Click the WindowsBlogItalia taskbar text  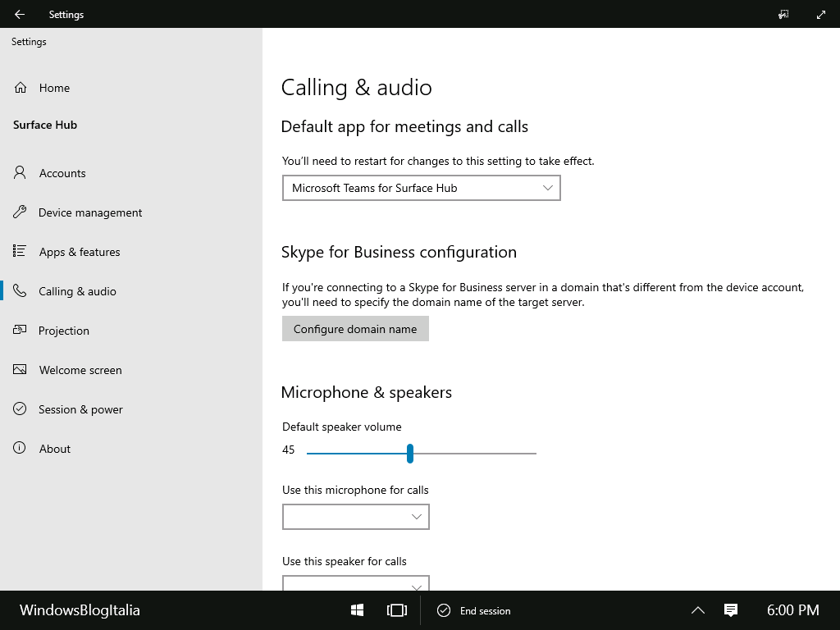coord(80,610)
